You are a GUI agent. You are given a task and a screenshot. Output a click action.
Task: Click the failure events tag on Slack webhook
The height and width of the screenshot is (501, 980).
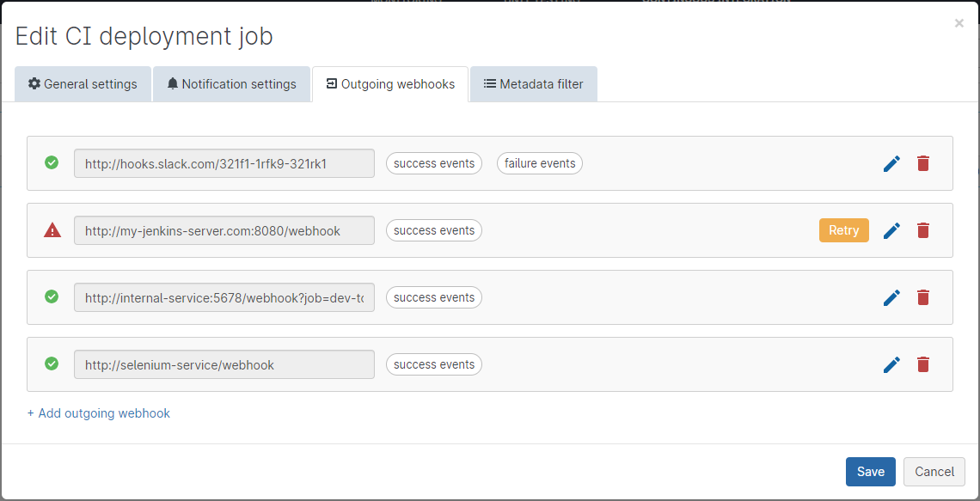(x=539, y=163)
